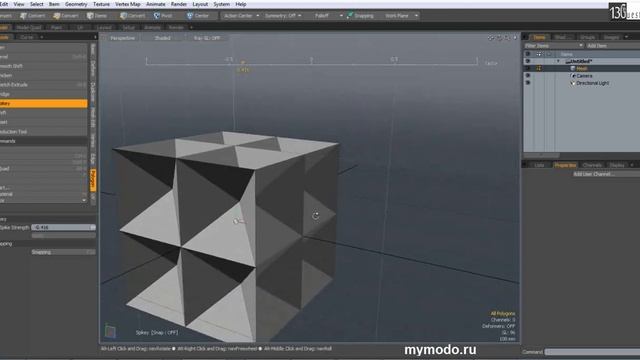Select the Sketch Extrude tool
The height and width of the screenshot is (360, 640).
(x=43, y=84)
